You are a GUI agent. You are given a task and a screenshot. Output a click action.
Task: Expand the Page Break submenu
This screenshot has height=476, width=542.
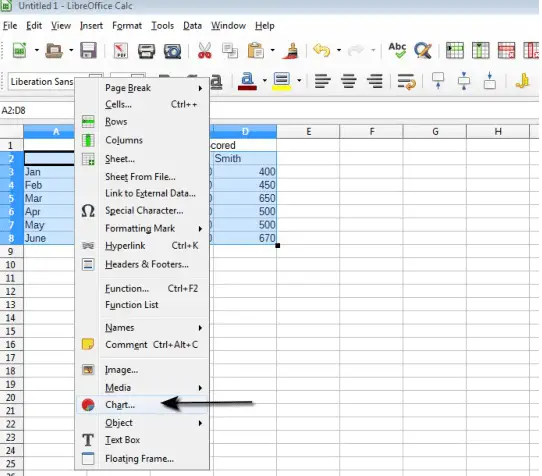click(142, 88)
